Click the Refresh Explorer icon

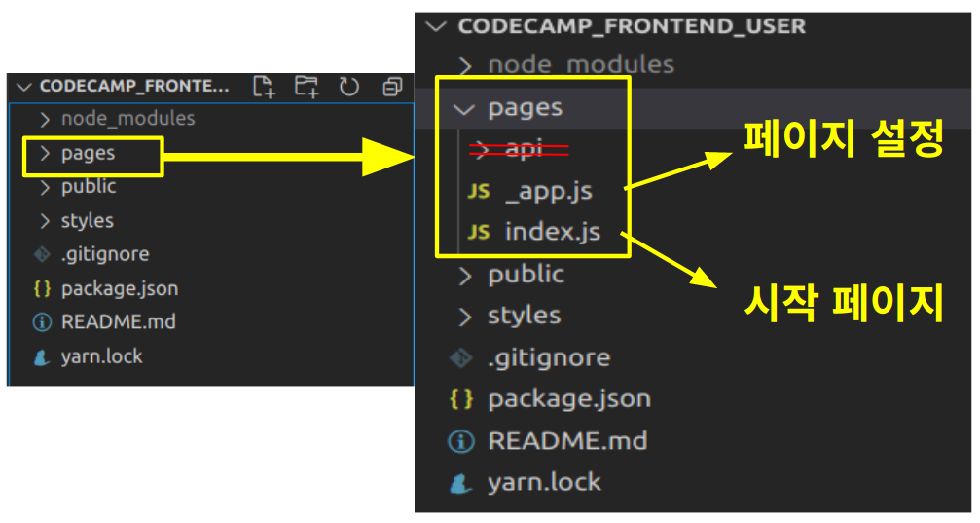click(349, 87)
